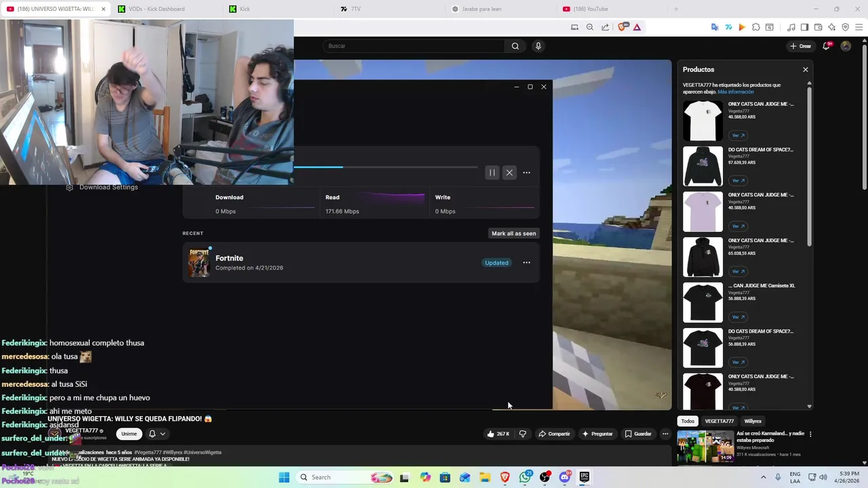Switch to the Kick browser tab
868x488 pixels.
(x=245, y=9)
